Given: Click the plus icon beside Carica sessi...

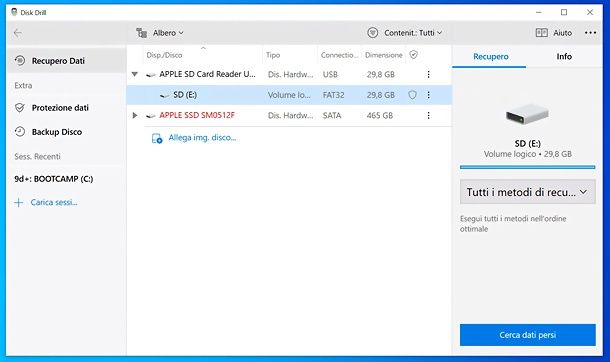Looking at the screenshot, I should coord(18,203).
